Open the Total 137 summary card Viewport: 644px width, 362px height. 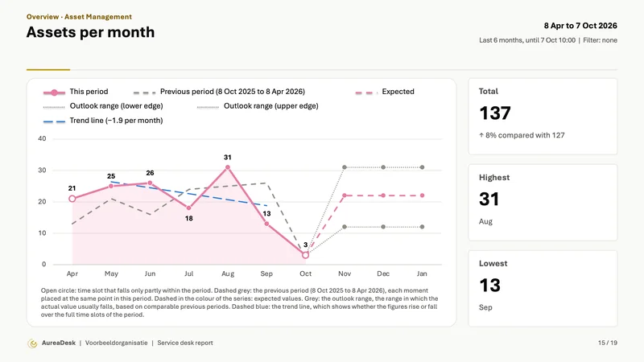[x=543, y=117]
